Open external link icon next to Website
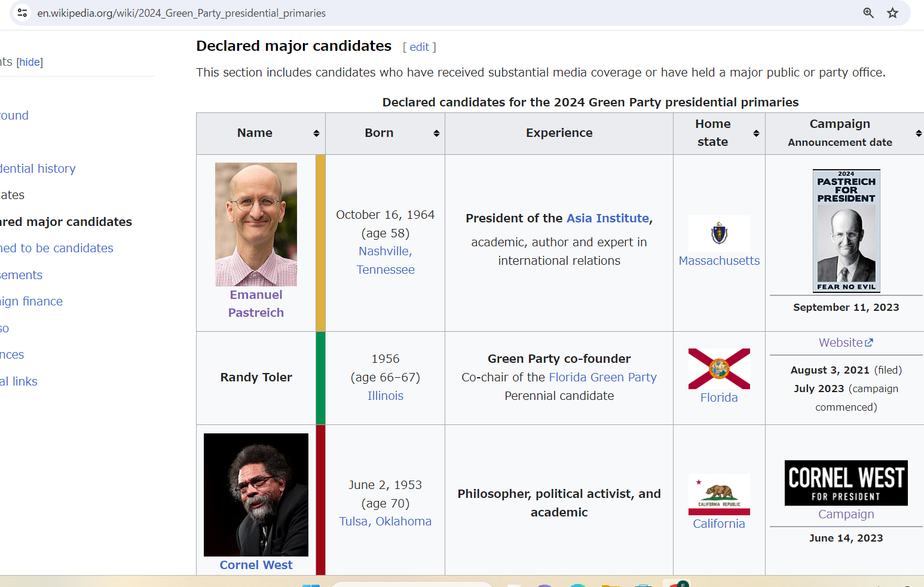This screenshot has width=924, height=587. (869, 343)
